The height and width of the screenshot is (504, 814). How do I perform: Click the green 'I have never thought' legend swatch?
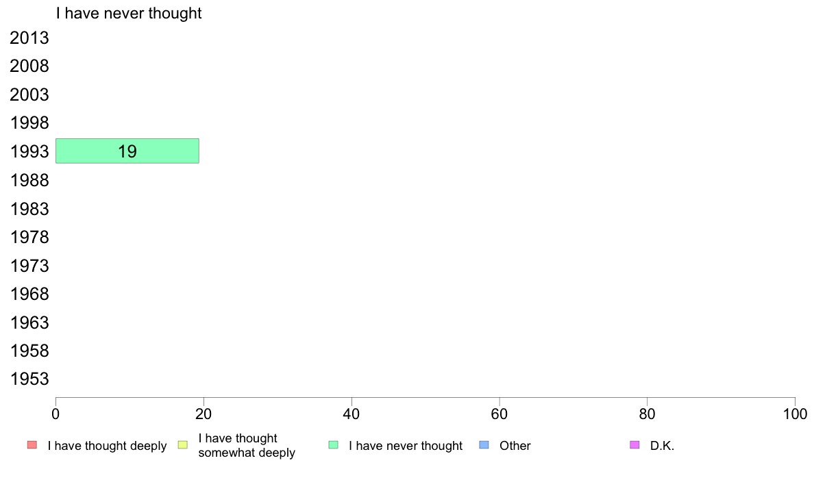(x=333, y=445)
